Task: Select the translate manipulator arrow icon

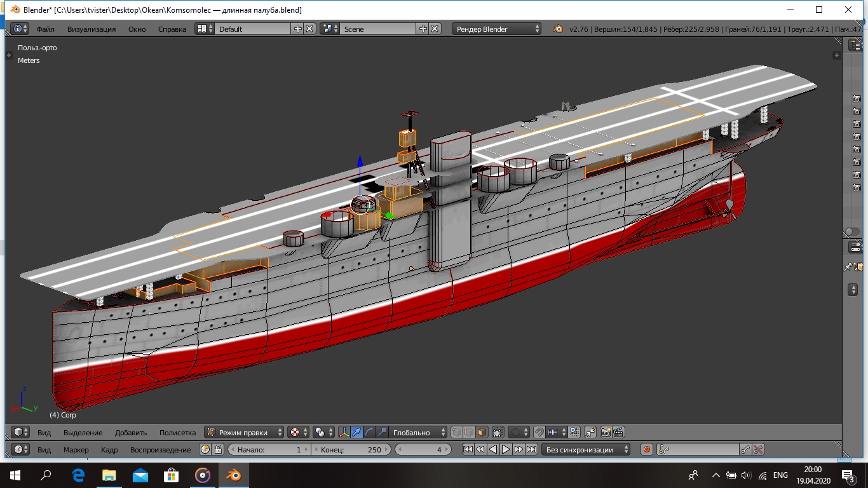Action: pyautogui.click(x=356, y=432)
